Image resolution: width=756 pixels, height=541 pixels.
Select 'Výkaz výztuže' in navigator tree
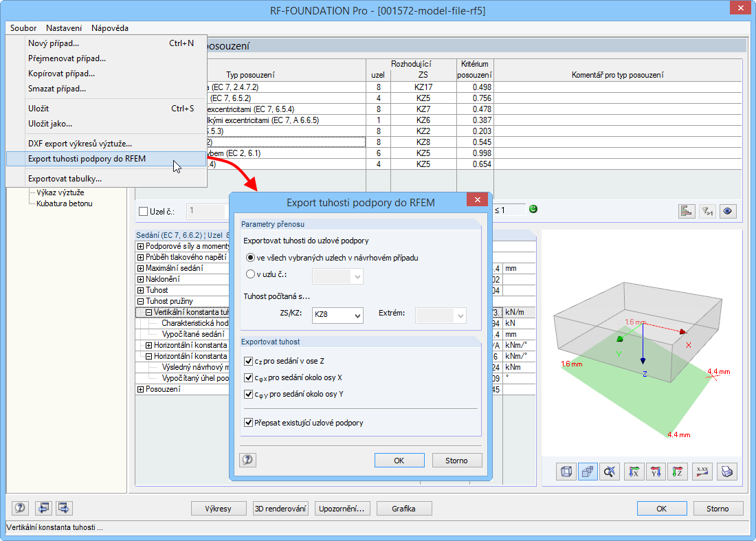(x=60, y=192)
